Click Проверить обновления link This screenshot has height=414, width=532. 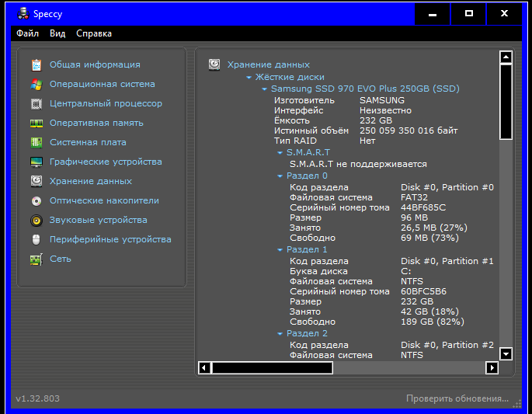[x=457, y=398]
